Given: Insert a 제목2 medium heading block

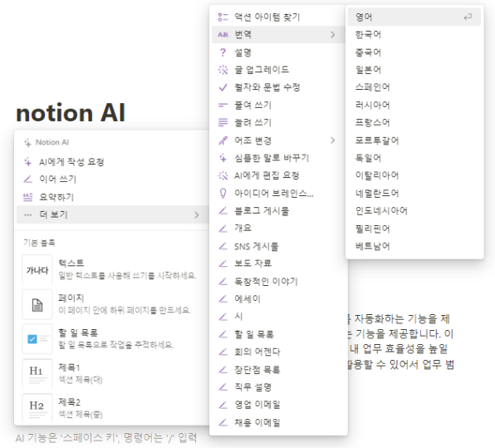Looking at the screenshot, I should (x=112, y=408).
